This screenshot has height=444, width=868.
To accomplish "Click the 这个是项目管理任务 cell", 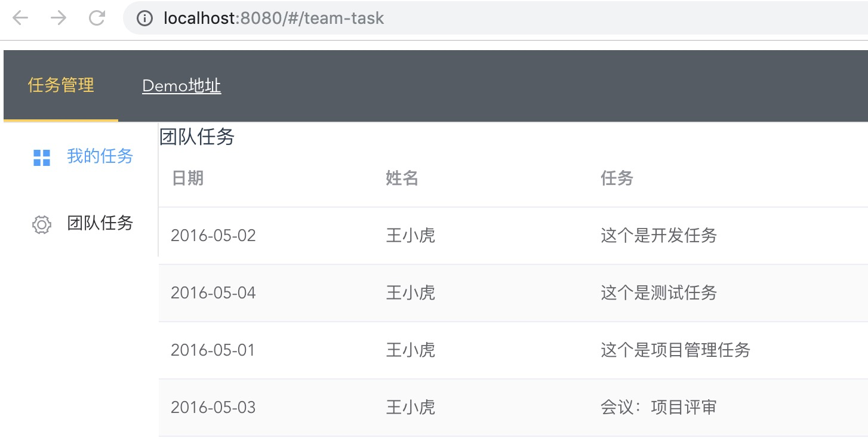I will [675, 350].
